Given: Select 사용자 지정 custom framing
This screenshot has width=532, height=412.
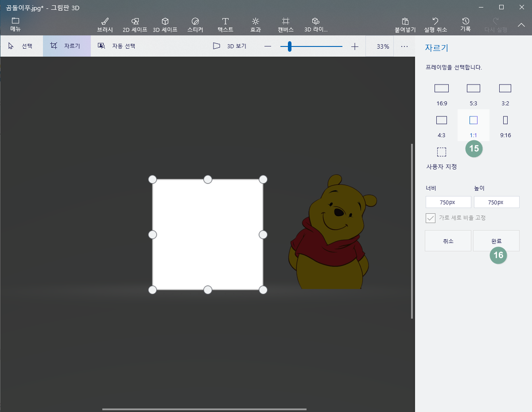Looking at the screenshot, I should point(442,158).
